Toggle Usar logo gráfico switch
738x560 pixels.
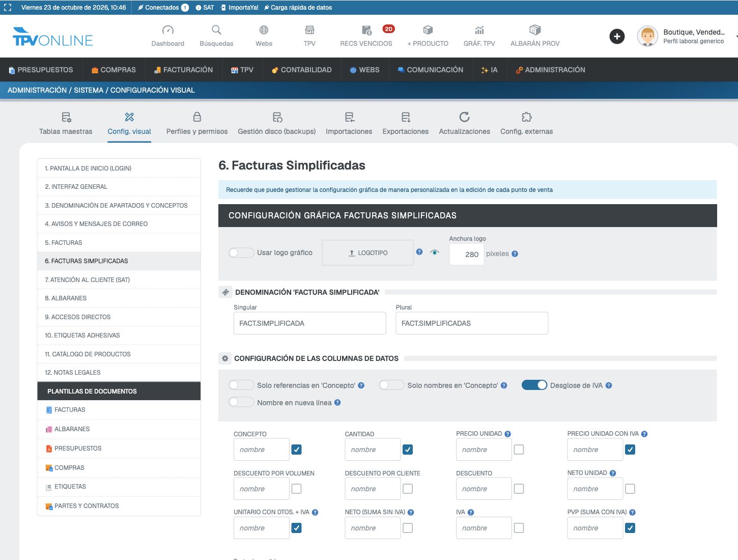point(241,253)
